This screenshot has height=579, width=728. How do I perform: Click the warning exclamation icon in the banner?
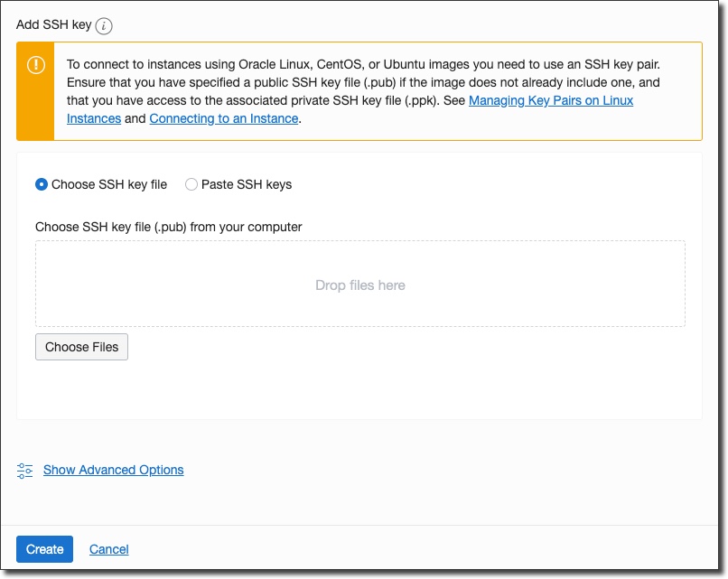coord(35,65)
